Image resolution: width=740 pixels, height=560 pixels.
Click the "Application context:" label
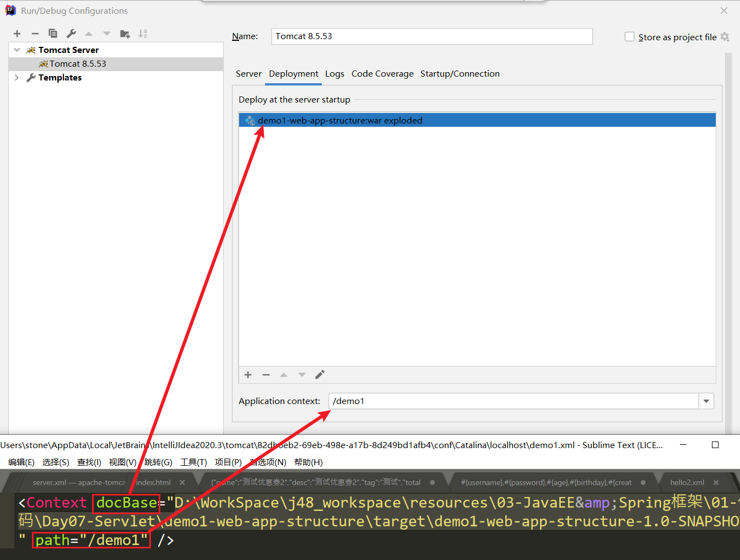(279, 401)
